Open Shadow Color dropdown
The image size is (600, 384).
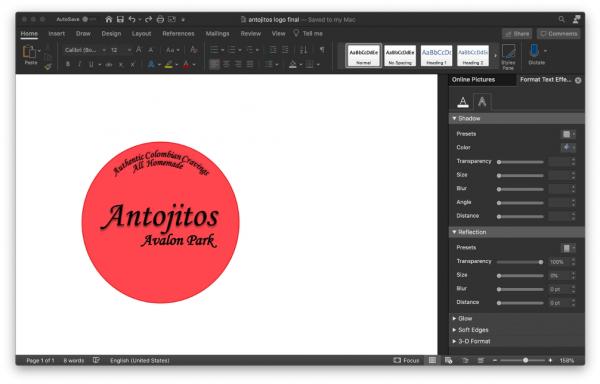pyautogui.click(x=568, y=147)
